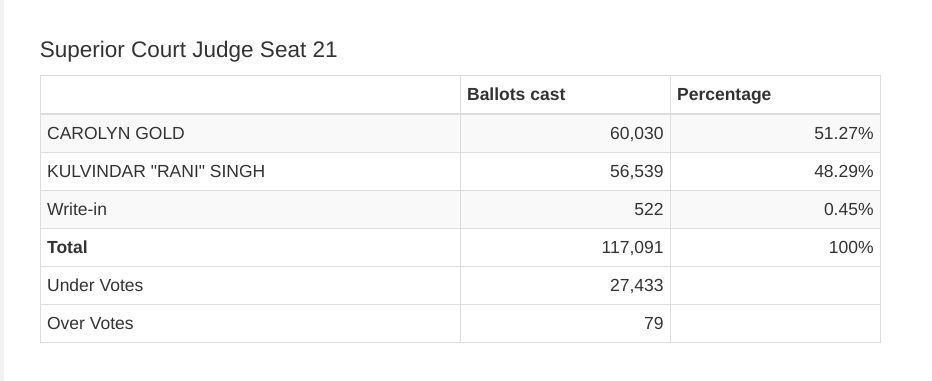Viewport: 932px width, 381px height.
Task: Click the Write-in row label
Action: (77, 209)
